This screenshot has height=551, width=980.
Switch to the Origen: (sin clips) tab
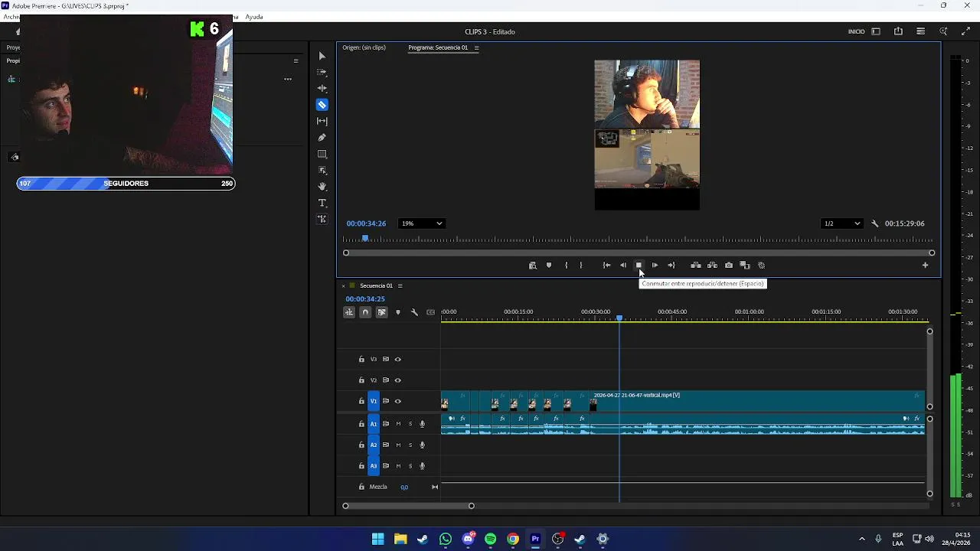(364, 47)
